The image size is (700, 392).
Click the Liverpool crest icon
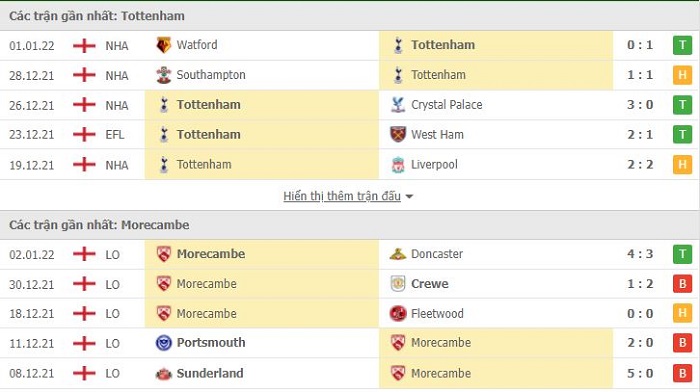coord(398,165)
